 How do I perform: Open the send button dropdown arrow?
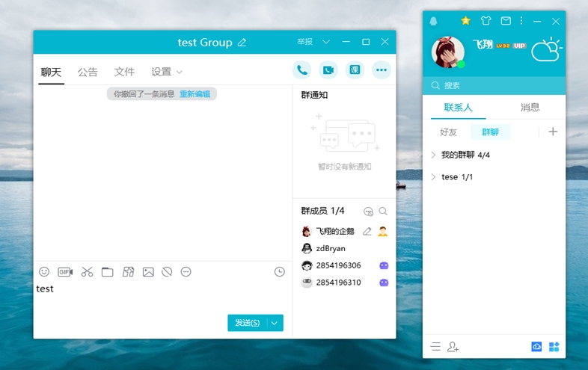click(275, 323)
